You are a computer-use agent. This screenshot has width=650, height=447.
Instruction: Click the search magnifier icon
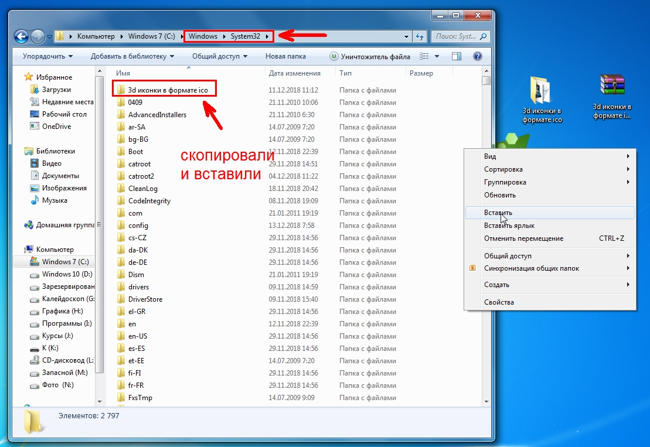(x=483, y=36)
